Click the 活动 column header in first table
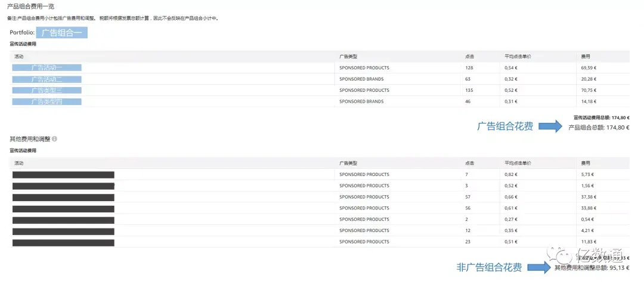 pos(19,57)
